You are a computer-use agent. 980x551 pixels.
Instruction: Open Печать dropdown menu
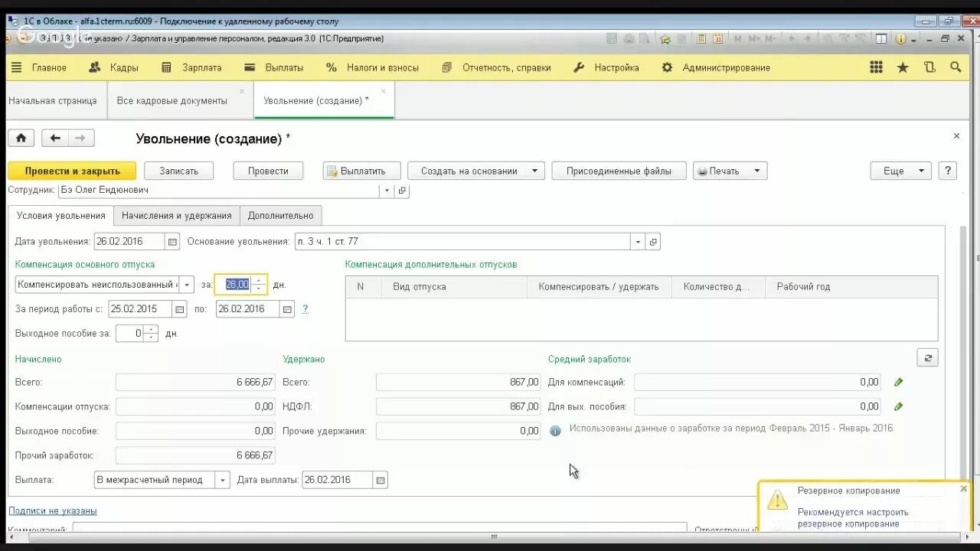[x=730, y=171]
